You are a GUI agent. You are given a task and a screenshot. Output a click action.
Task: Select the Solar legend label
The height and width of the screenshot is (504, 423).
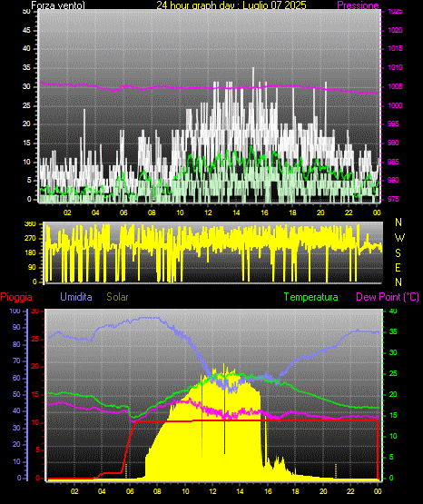117,297
